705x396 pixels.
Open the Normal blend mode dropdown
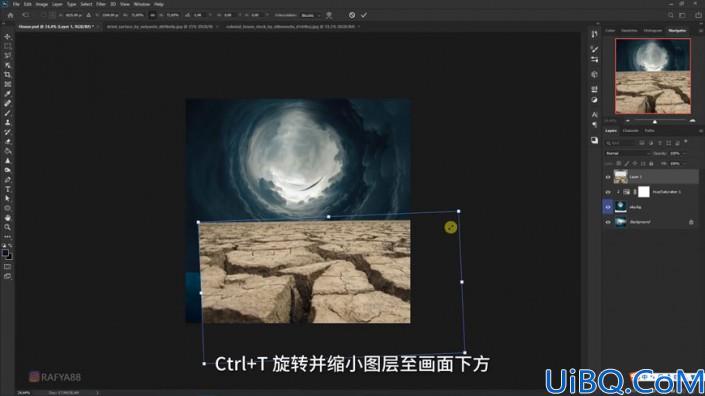point(627,154)
